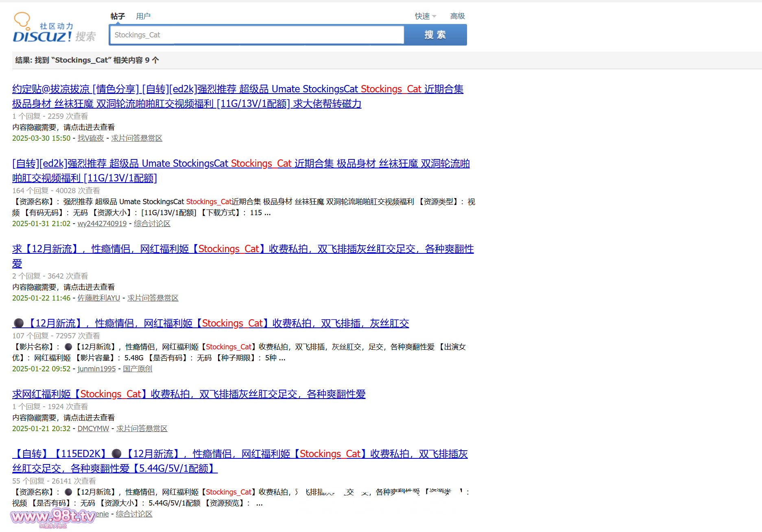Click the 98t.tv watermark logo
The image size is (762, 532).
pos(52,517)
